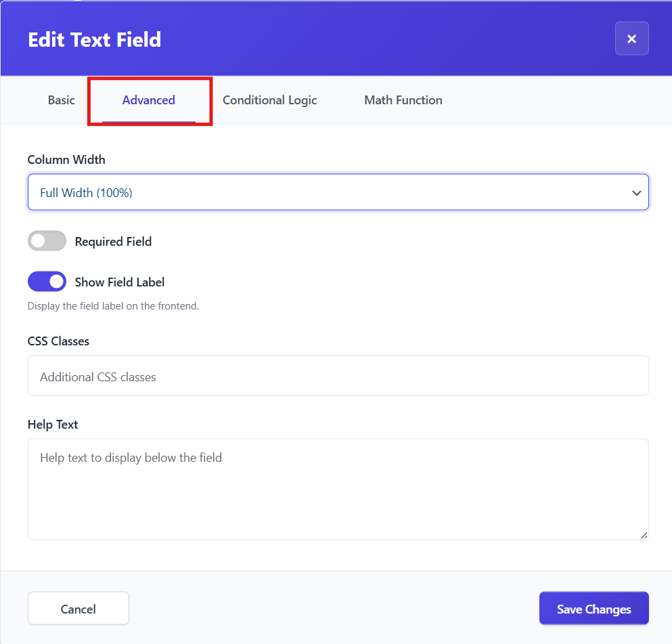672x644 pixels.
Task: Click the "Help Text" field label
Action: click(53, 425)
